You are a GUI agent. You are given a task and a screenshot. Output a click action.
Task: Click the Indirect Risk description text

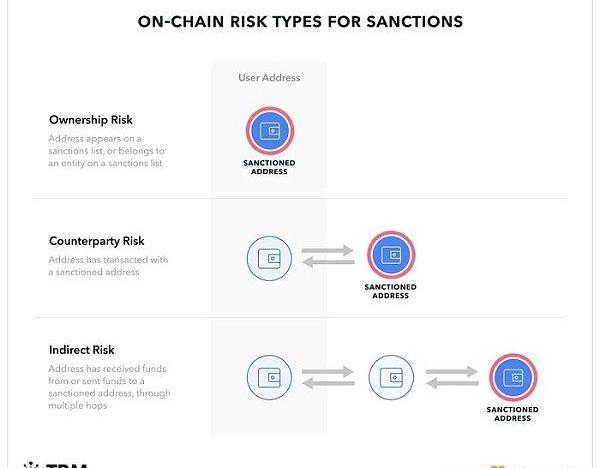109,387
